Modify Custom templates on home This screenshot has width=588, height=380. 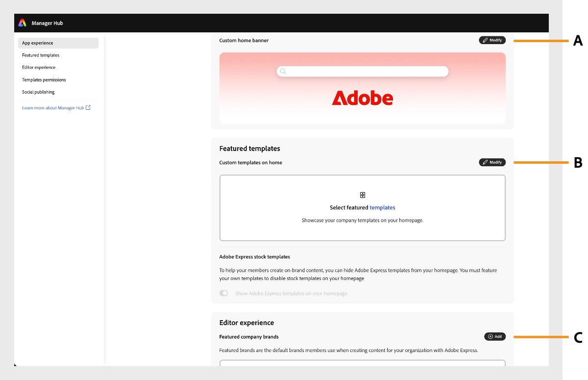[x=492, y=162]
